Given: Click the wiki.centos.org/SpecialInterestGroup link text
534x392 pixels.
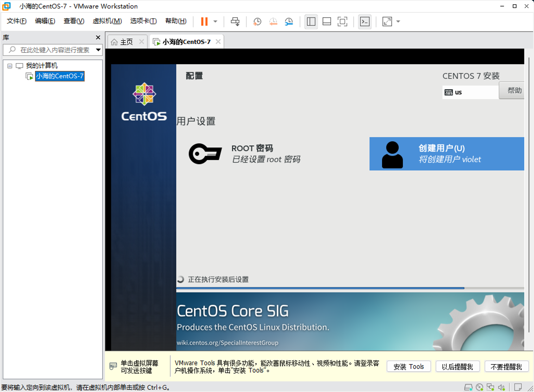Looking at the screenshot, I should pyautogui.click(x=227, y=343).
